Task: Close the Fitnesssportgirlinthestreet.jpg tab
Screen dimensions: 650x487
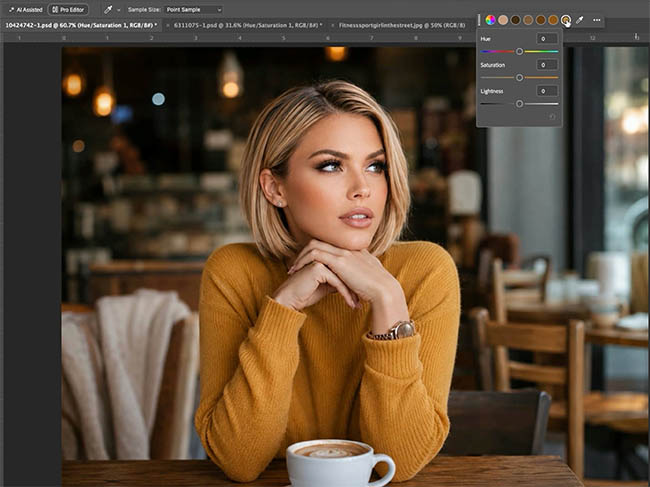Action: [332, 25]
